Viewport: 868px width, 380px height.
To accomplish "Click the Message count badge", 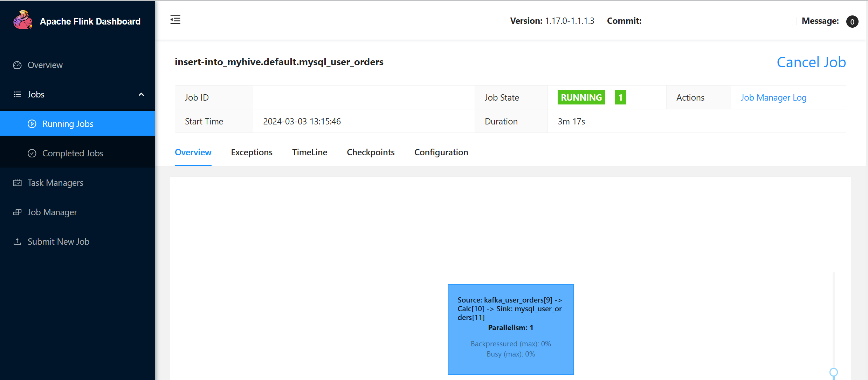I will 852,22.
